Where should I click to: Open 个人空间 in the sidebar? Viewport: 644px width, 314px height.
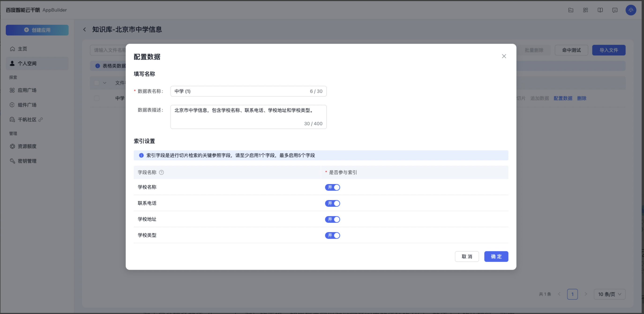(x=37, y=63)
